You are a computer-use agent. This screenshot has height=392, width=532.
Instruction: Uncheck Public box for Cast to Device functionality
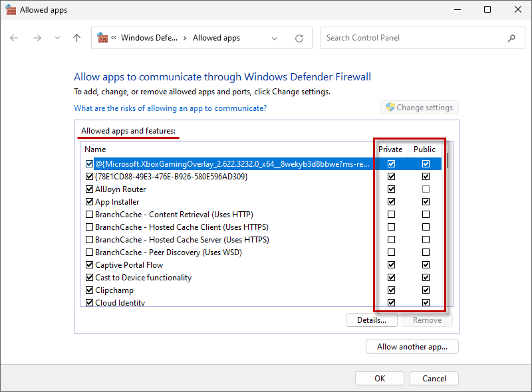point(426,278)
